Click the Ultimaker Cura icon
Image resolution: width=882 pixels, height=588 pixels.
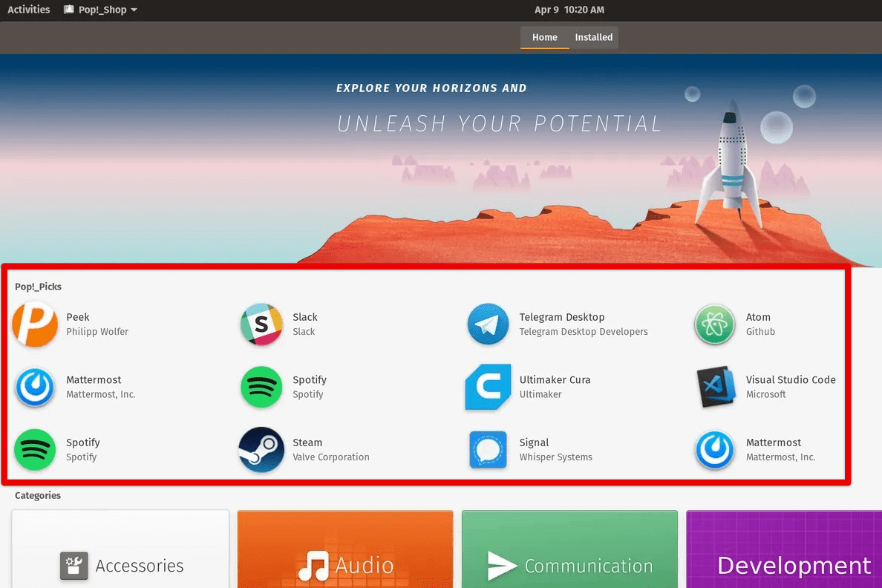pos(488,387)
